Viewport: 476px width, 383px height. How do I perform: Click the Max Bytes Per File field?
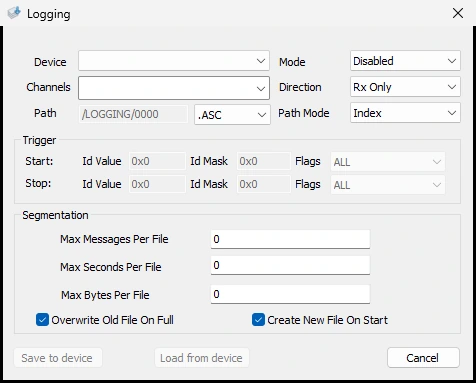(290, 294)
